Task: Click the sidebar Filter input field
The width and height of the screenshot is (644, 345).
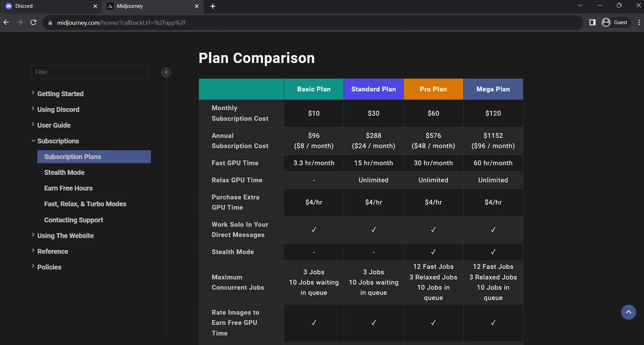Action: (x=89, y=72)
